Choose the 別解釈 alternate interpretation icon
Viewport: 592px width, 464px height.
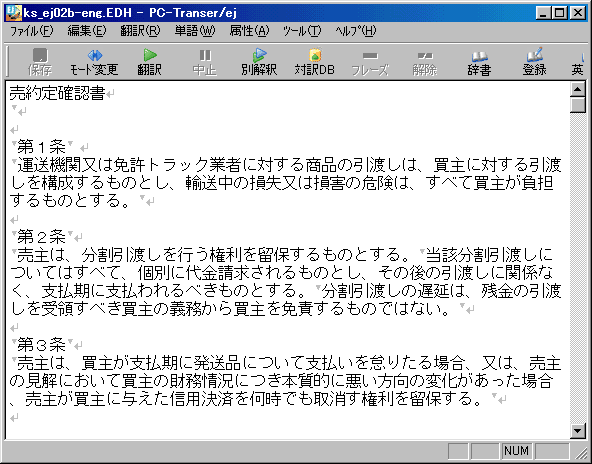pyautogui.click(x=259, y=62)
